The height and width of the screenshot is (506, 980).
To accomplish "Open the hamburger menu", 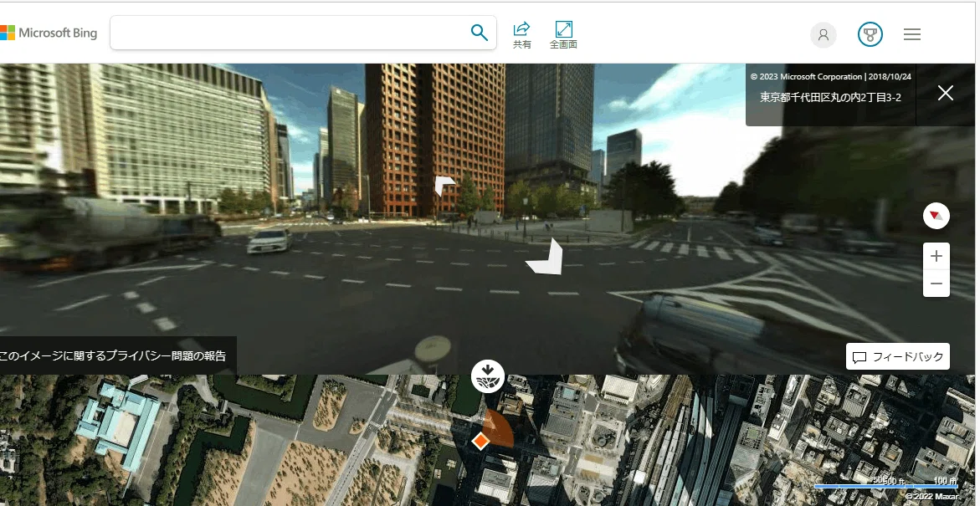I will pyautogui.click(x=912, y=34).
